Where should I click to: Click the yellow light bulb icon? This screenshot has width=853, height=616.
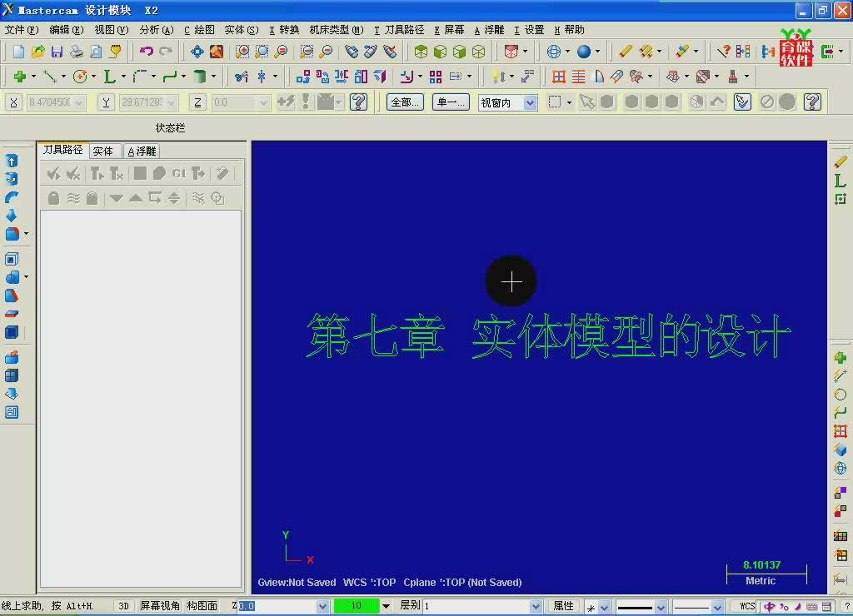click(497, 77)
